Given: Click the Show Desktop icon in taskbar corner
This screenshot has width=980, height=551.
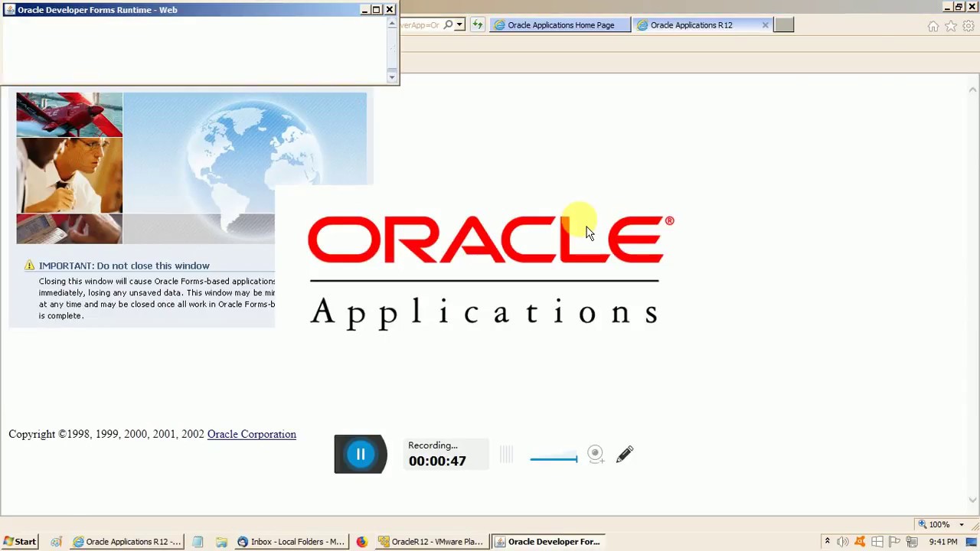Looking at the screenshot, I should tap(972, 542).
